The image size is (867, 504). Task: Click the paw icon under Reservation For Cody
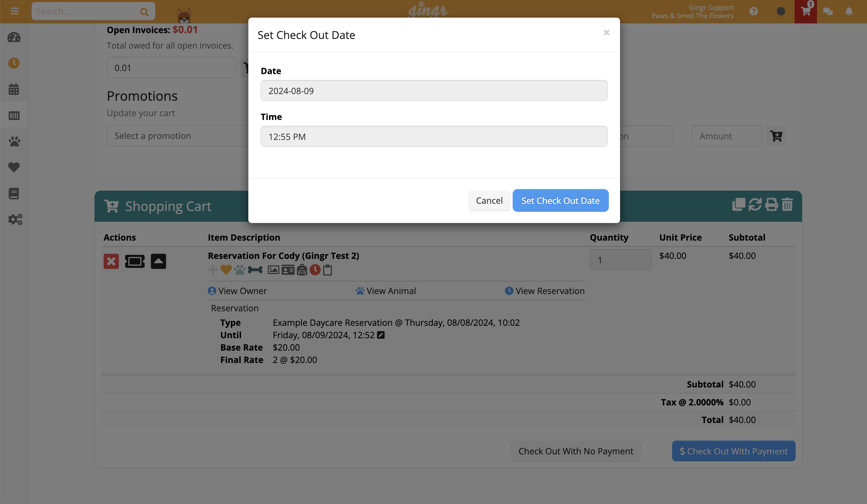pos(240,270)
